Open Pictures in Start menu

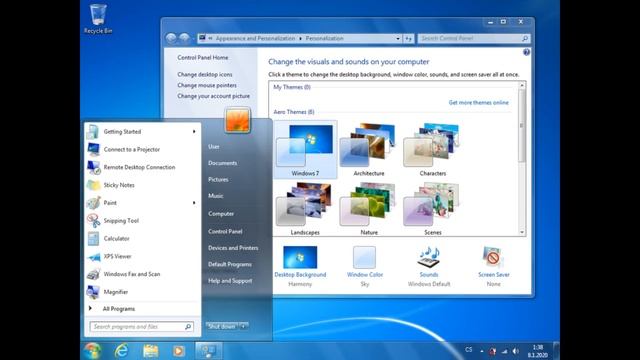[218, 180]
